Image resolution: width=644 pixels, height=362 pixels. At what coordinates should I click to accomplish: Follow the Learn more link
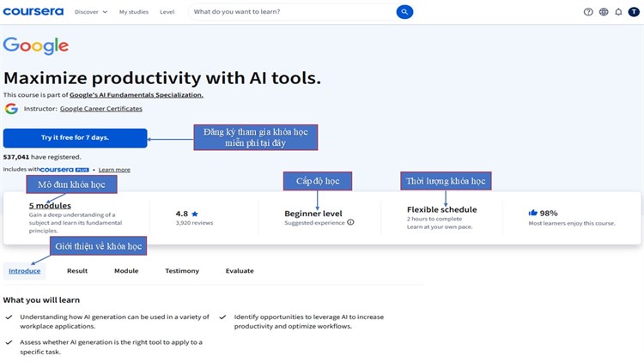114,170
